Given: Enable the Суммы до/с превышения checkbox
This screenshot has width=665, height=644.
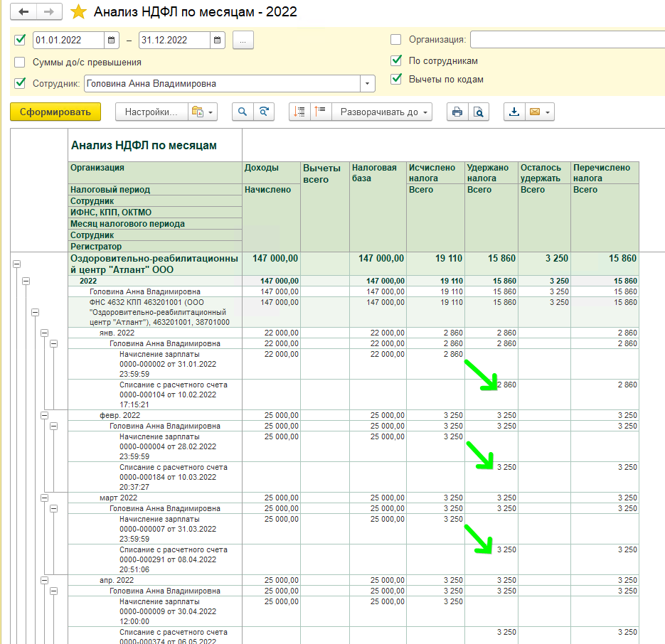Looking at the screenshot, I should (x=20, y=62).
